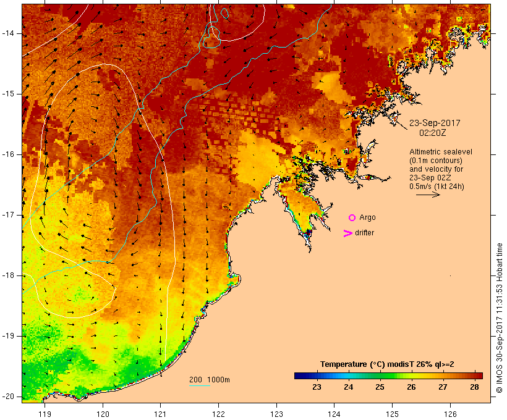Click the longitude axis label 120
This screenshot has width=507, height=420.
coord(103,414)
